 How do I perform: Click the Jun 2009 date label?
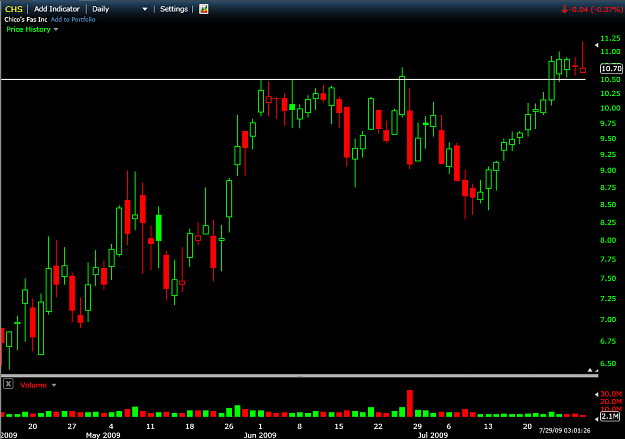[x=260, y=435]
